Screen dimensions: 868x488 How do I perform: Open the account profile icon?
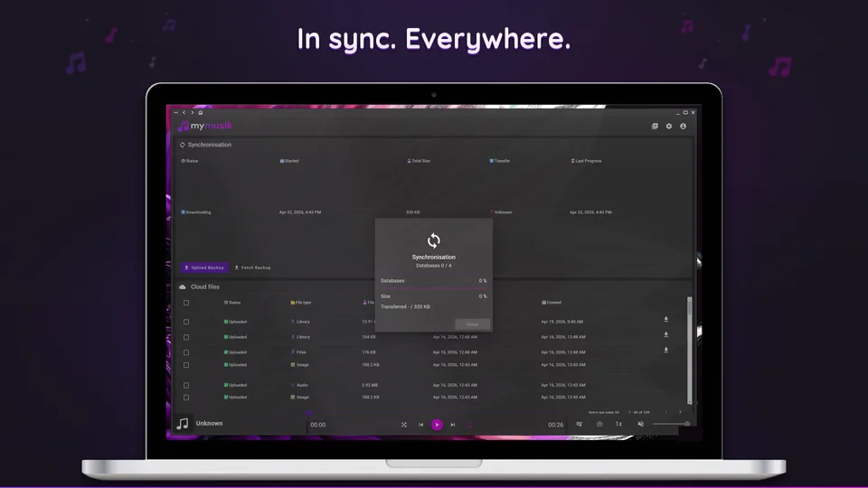point(684,127)
